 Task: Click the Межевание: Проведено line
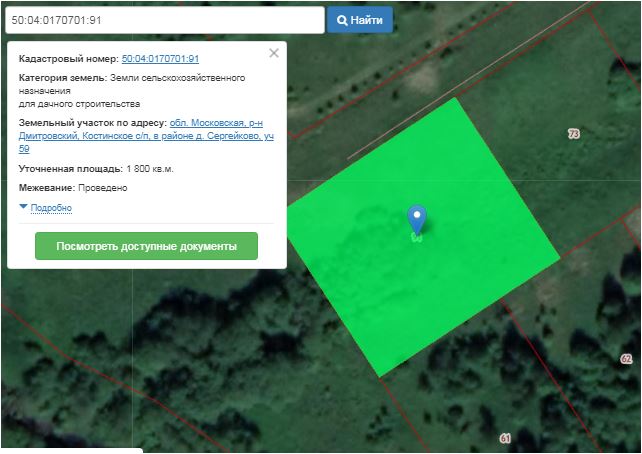(73, 188)
